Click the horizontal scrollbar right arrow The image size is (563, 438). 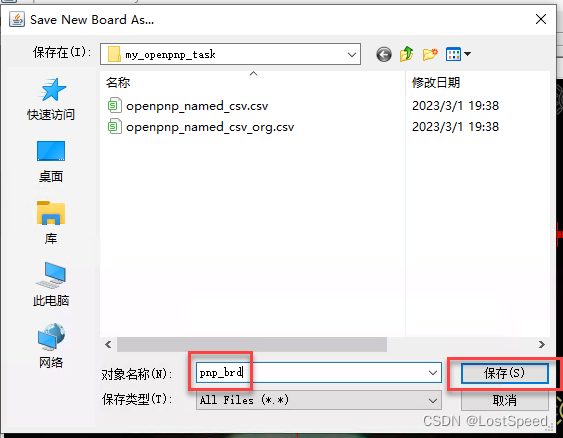pos(541,345)
